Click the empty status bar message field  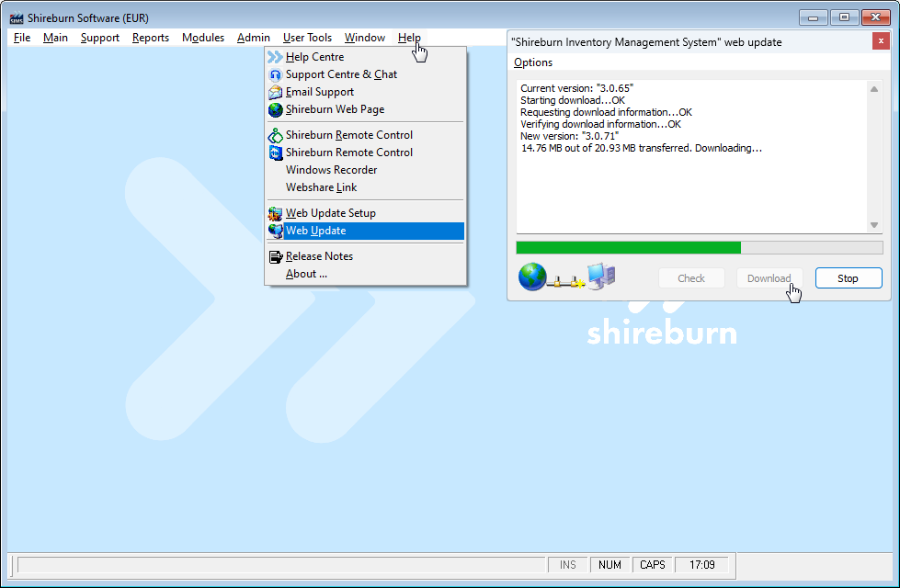click(281, 565)
